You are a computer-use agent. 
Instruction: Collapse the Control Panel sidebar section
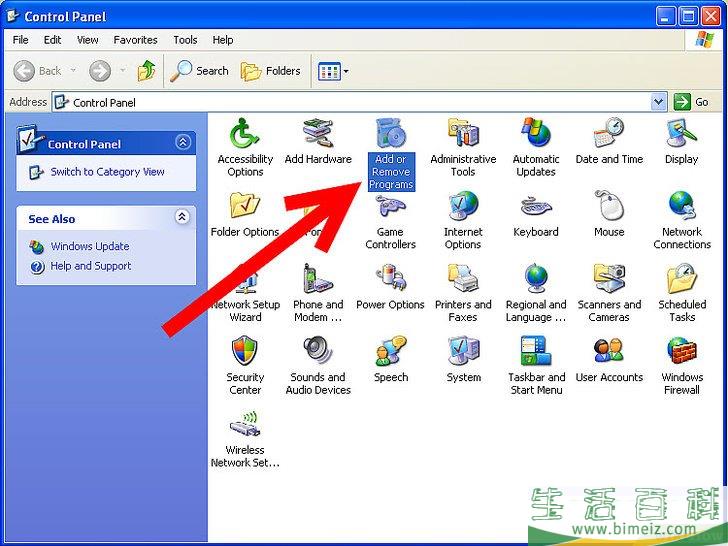tap(183, 142)
